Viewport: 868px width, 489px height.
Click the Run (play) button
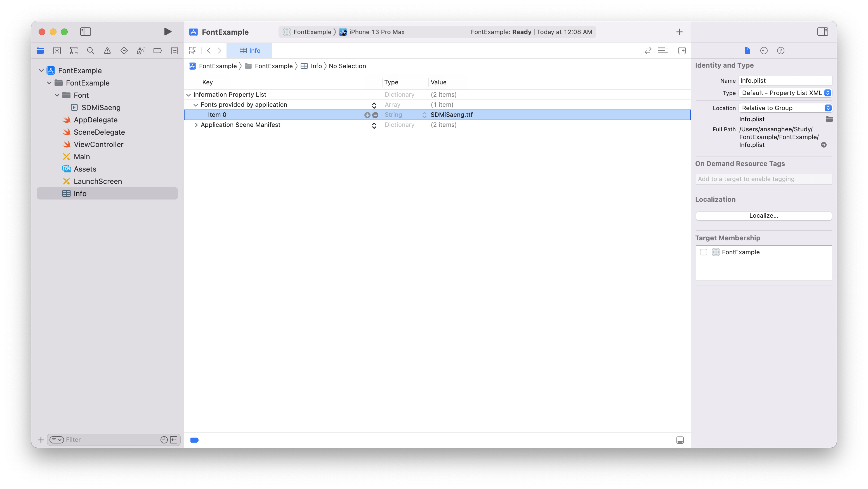(x=168, y=32)
